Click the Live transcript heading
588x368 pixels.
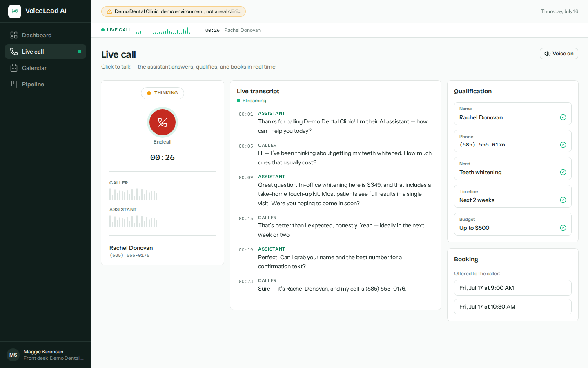(x=258, y=91)
